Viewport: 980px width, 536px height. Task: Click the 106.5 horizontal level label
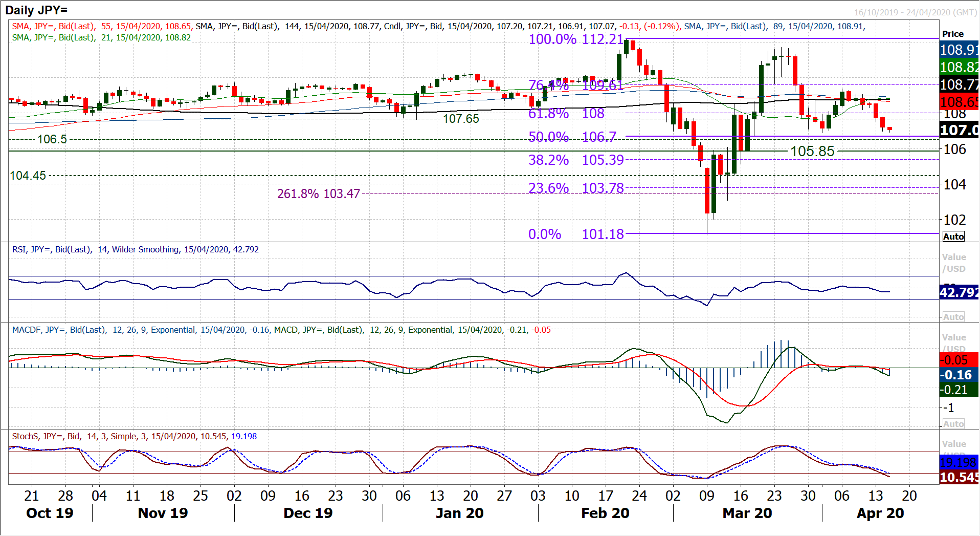(x=52, y=139)
